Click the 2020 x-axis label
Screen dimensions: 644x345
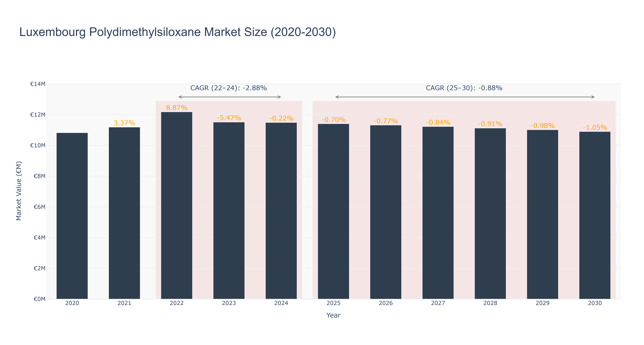72,303
